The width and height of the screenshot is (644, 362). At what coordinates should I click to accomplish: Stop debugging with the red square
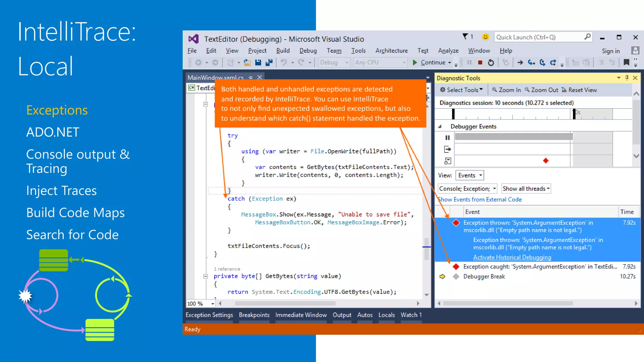coord(480,63)
